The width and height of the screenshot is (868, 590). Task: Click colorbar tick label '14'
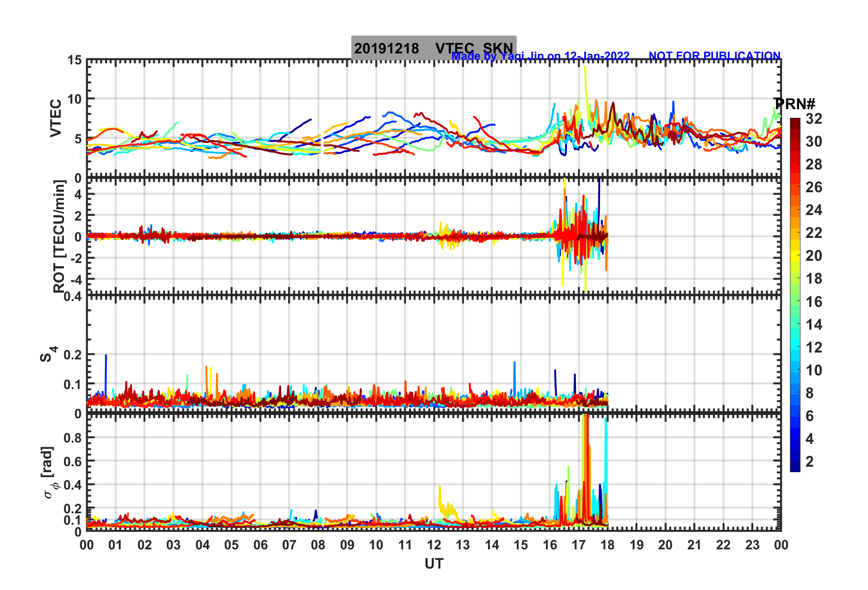point(814,325)
